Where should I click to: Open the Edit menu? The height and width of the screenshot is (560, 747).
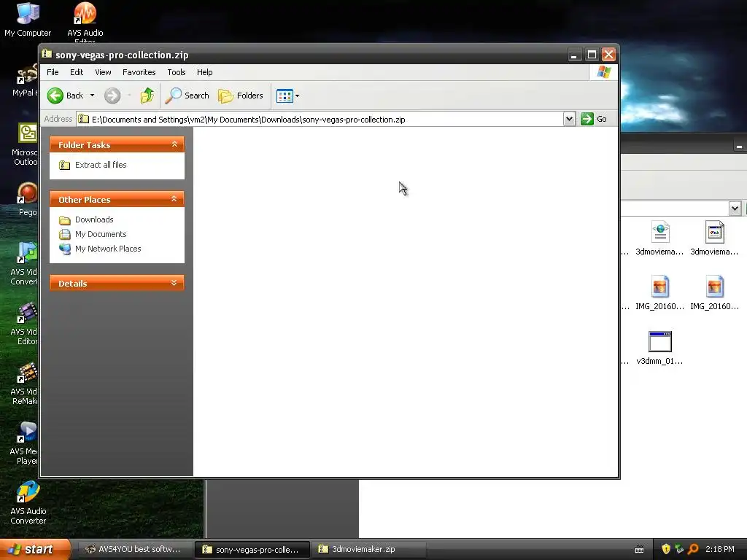click(x=77, y=72)
